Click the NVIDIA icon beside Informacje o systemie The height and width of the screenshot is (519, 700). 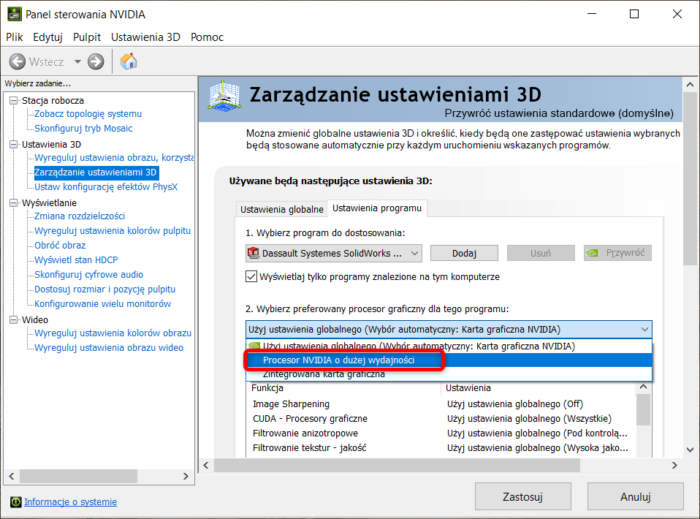click(16, 502)
